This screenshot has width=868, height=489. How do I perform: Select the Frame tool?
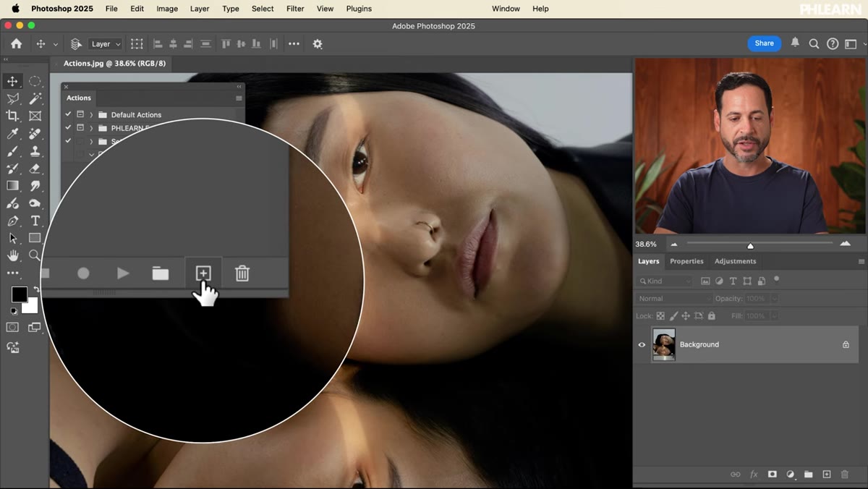coord(35,116)
